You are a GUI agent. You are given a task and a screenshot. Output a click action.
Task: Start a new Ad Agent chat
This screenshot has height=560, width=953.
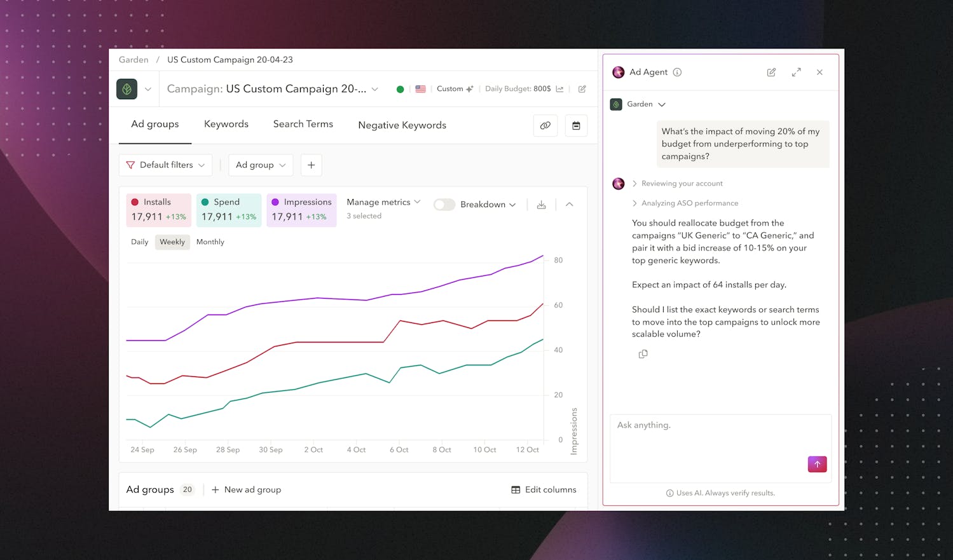[771, 72]
